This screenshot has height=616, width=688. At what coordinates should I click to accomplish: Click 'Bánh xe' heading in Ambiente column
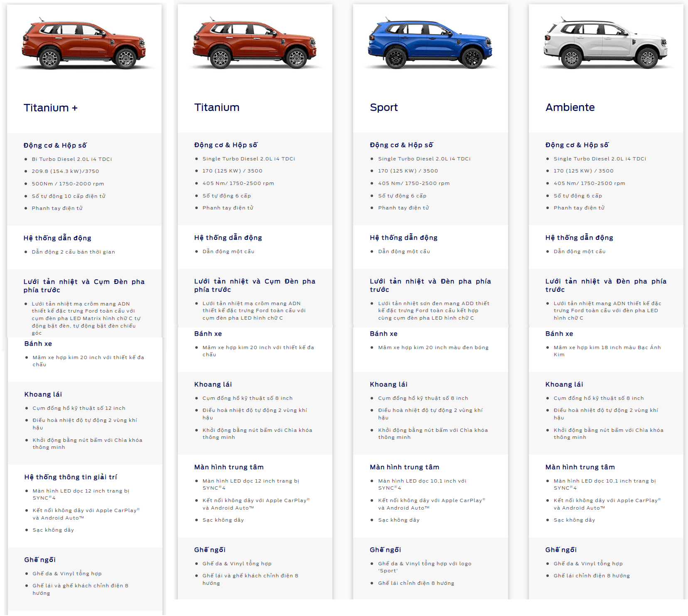(559, 334)
